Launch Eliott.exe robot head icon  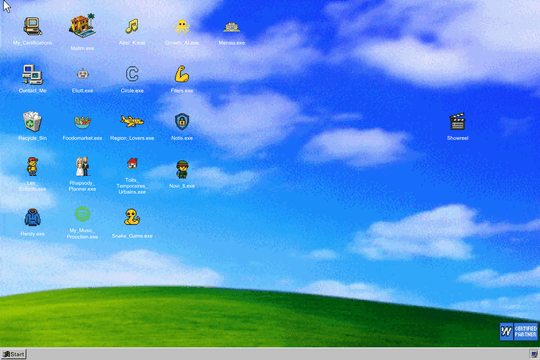click(83, 73)
